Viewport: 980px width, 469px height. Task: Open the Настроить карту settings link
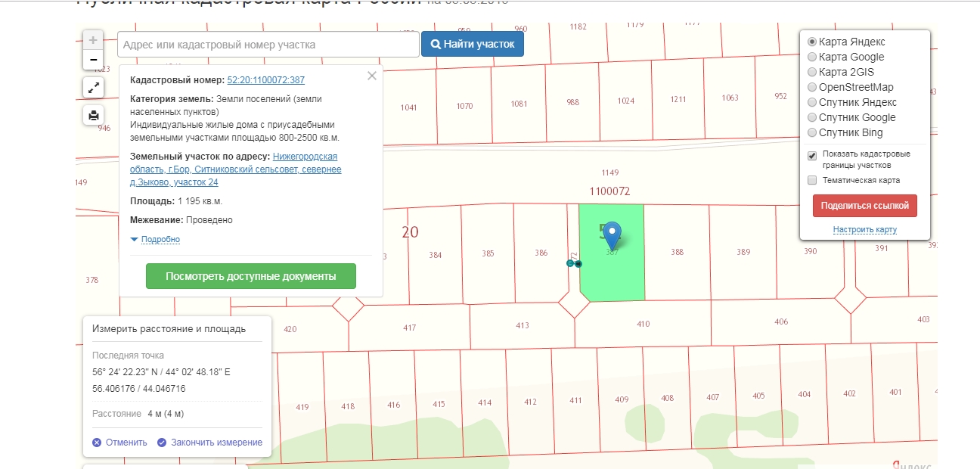(864, 229)
